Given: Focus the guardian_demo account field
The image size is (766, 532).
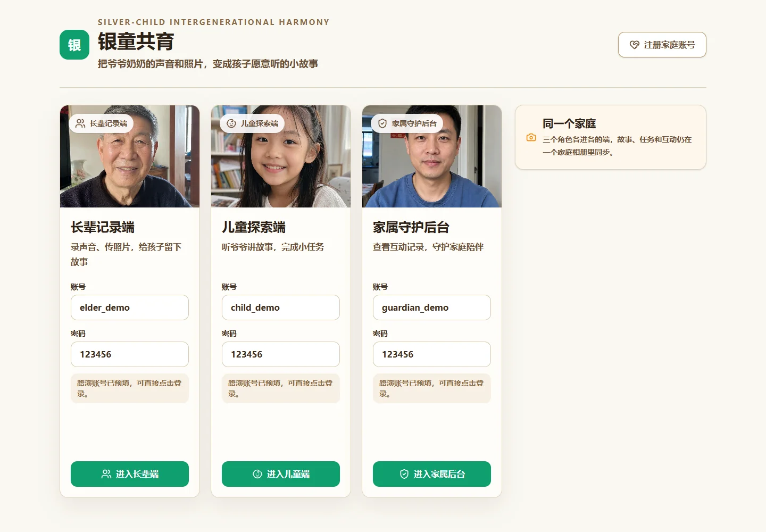Looking at the screenshot, I should click(x=432, y=307).
